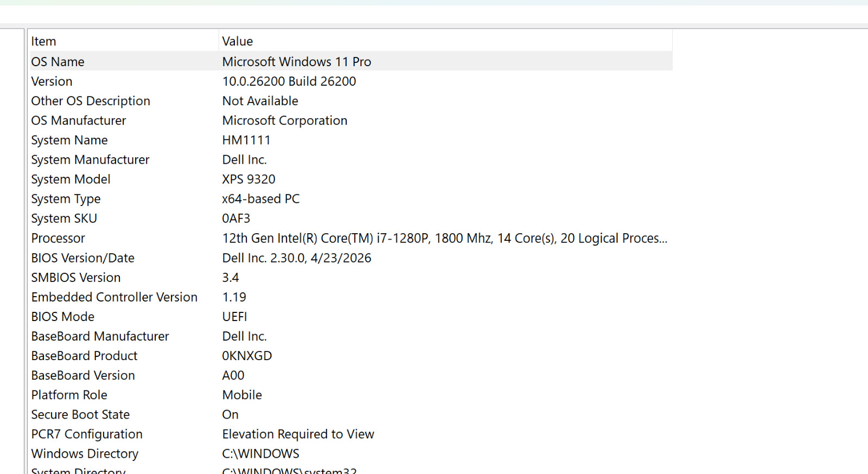
Task: Click Dell Inc. beside BaseBoard Manufacturer
Action: (x=245, y=336)
